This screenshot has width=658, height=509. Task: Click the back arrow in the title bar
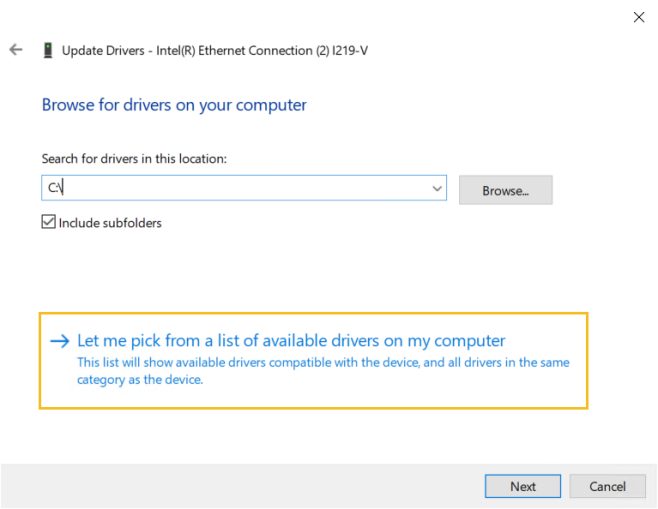click(x=16, y=50)
